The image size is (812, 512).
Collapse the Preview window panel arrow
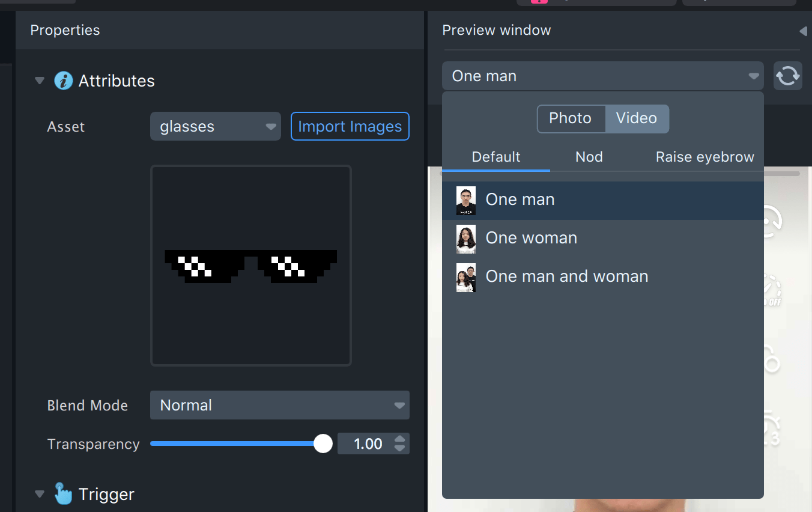[x=803, y=31]
